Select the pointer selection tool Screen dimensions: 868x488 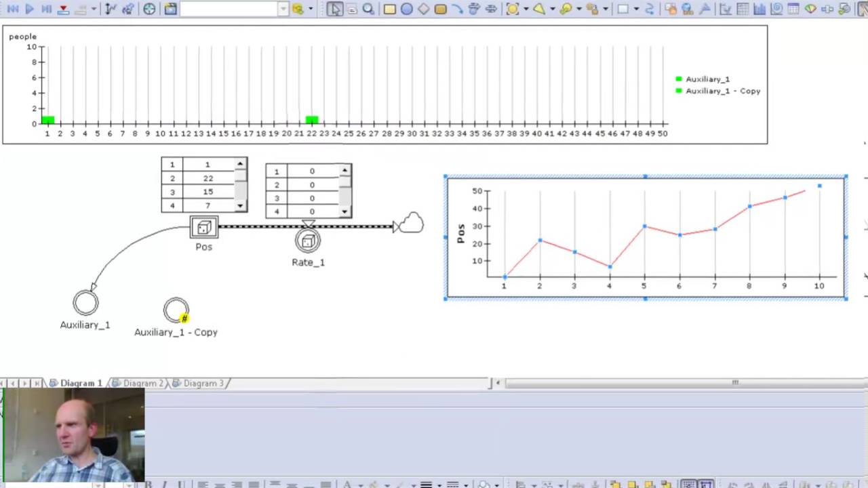(335, 9)
